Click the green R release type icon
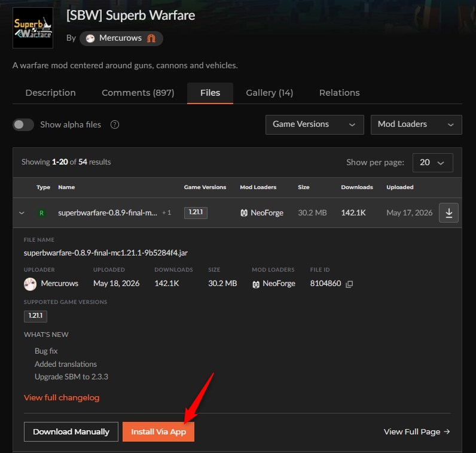 point(42,213)
